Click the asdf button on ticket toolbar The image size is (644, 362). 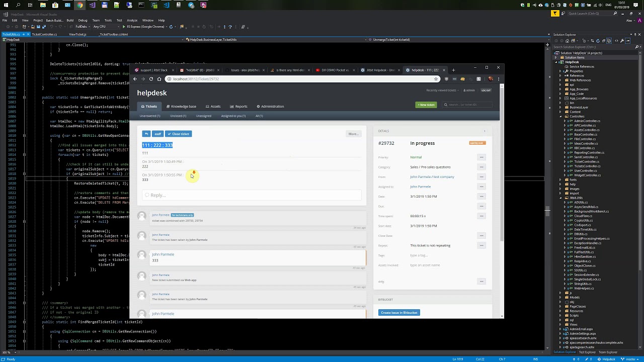(x=157, y=134)
